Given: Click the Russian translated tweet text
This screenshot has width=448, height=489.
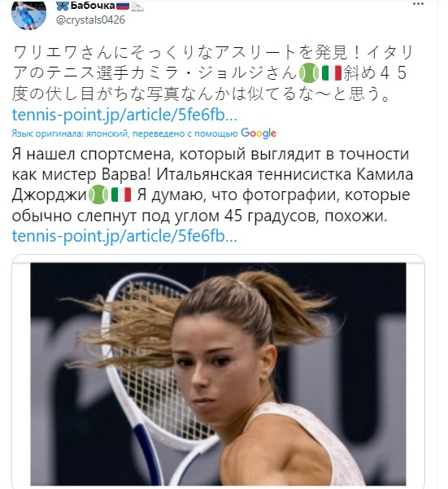Looking at the screenshot, I should (213, 185).
